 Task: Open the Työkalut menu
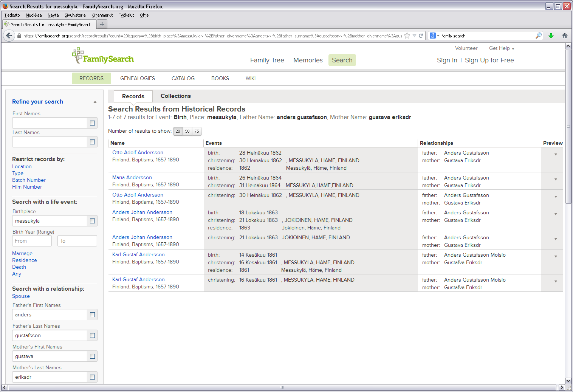pos(126,15)
